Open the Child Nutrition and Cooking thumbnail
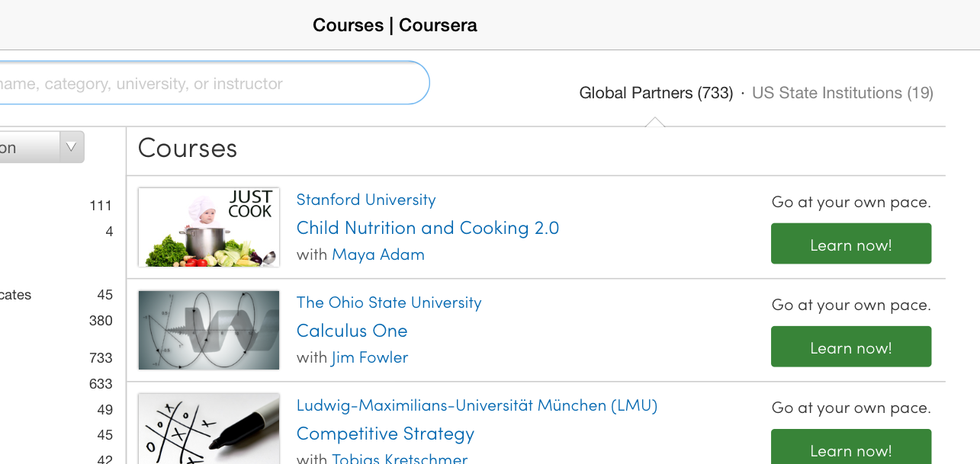 (x=209, y=227)
